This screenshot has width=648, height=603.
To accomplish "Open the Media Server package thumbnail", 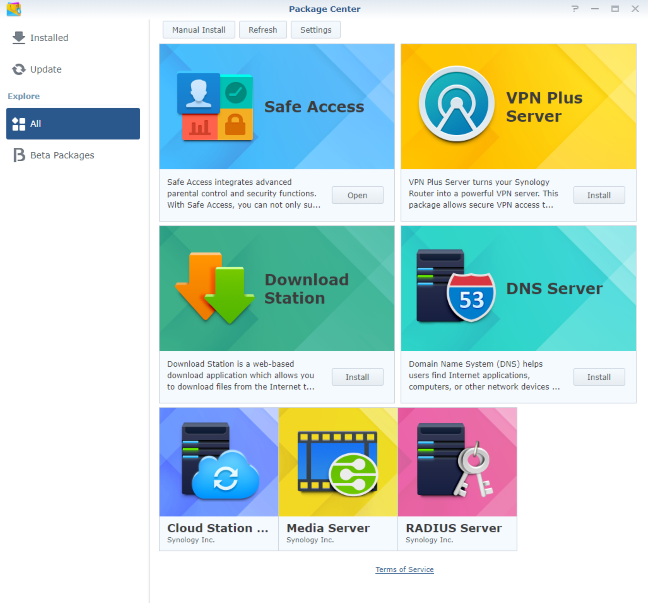I will point(338,462).
